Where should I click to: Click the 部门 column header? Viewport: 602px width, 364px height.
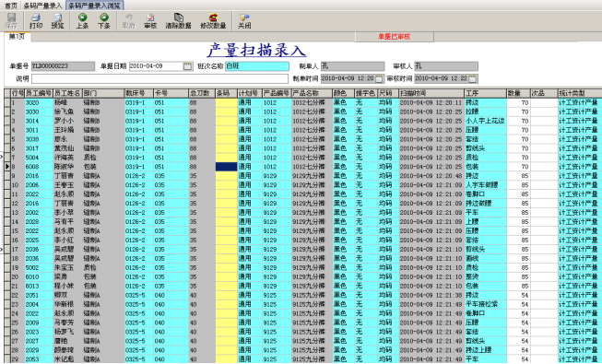click(x=103, y=93)
